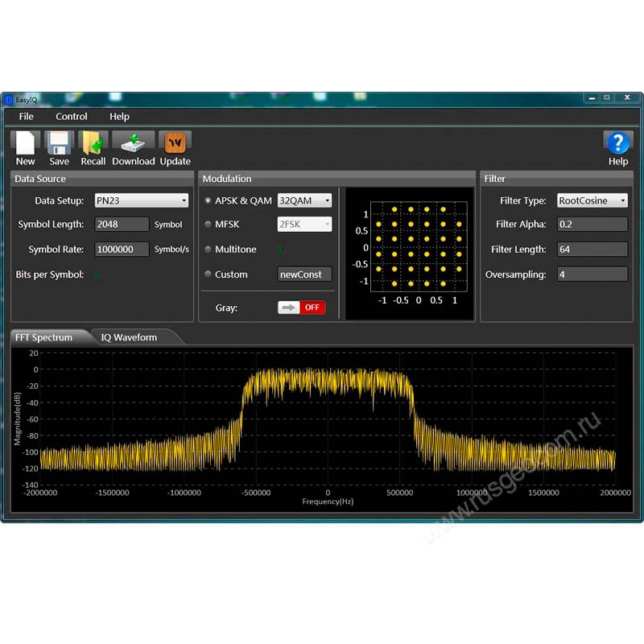Select the MFSK modulation radio button
The image size is (644, 644).
click(208, 225)
